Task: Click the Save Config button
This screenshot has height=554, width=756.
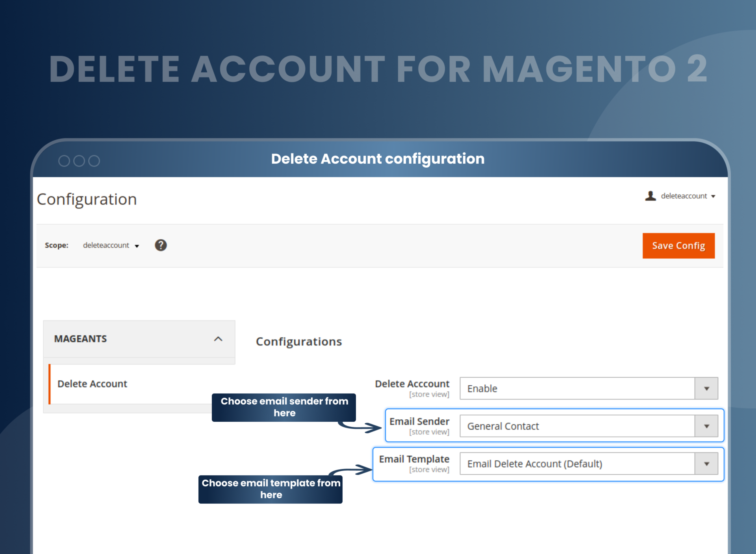Action: (678, 246)
